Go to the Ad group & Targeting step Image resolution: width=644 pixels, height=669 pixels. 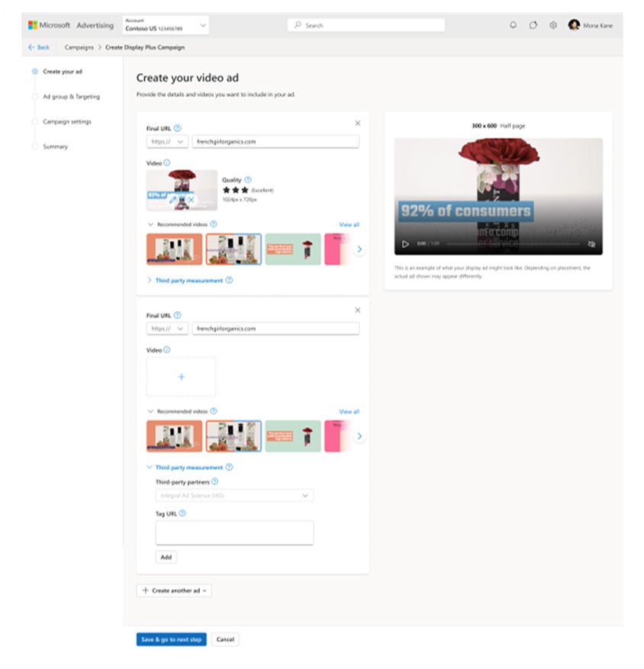[x=71, y=97]
